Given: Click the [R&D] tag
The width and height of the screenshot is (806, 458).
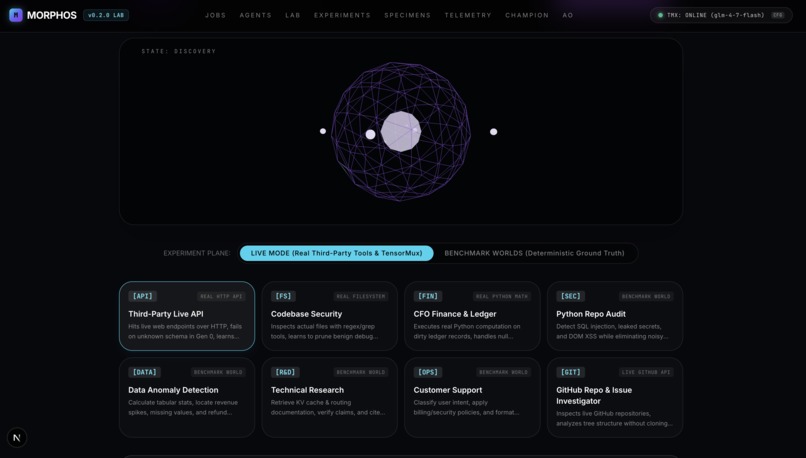Looking at the screenshot, I should 285,372.
